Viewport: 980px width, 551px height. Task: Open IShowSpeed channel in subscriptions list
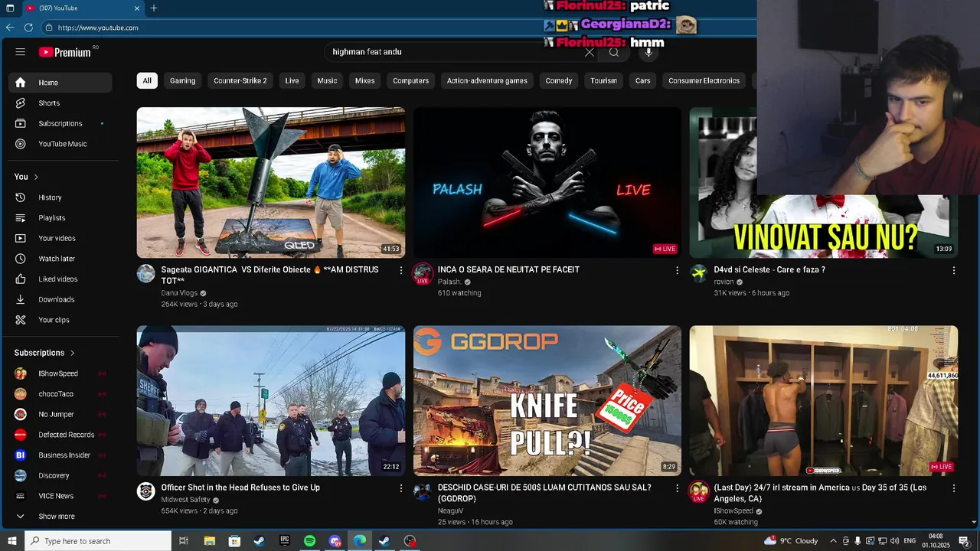(60, 373)
